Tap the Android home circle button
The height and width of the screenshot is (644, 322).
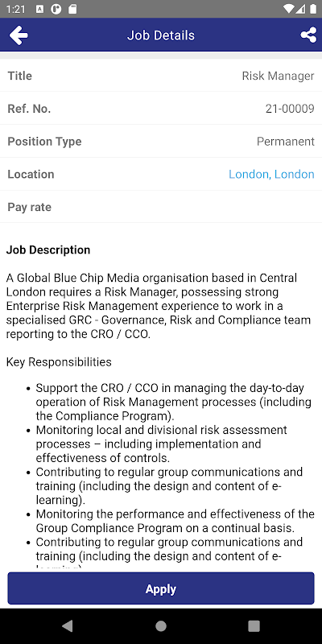(161, 625)
